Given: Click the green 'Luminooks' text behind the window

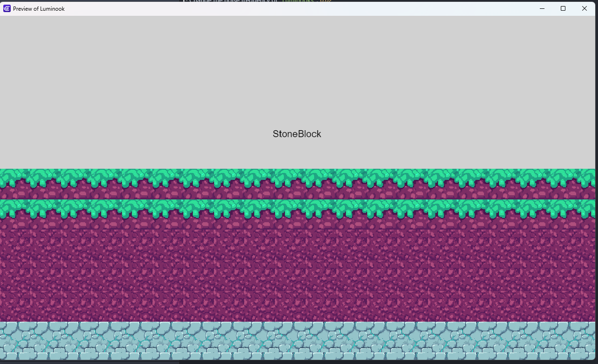Looking at the screenshot, I should (x=298, y=1).
